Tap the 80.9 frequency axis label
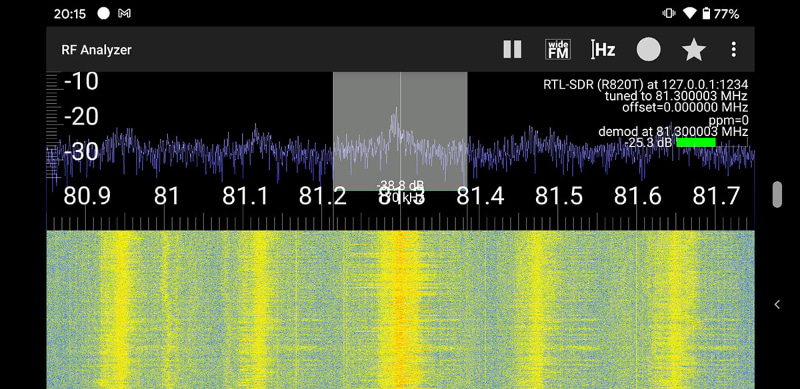800x389 pixels. (x=87, y=197)
